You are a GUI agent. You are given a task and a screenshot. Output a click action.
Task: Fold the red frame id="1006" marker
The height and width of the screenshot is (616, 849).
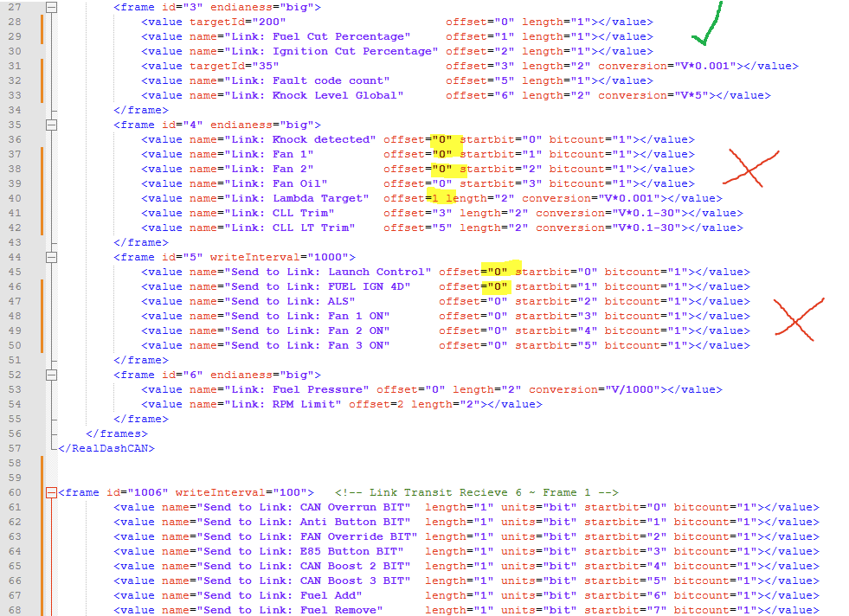(x=51, y=492)
